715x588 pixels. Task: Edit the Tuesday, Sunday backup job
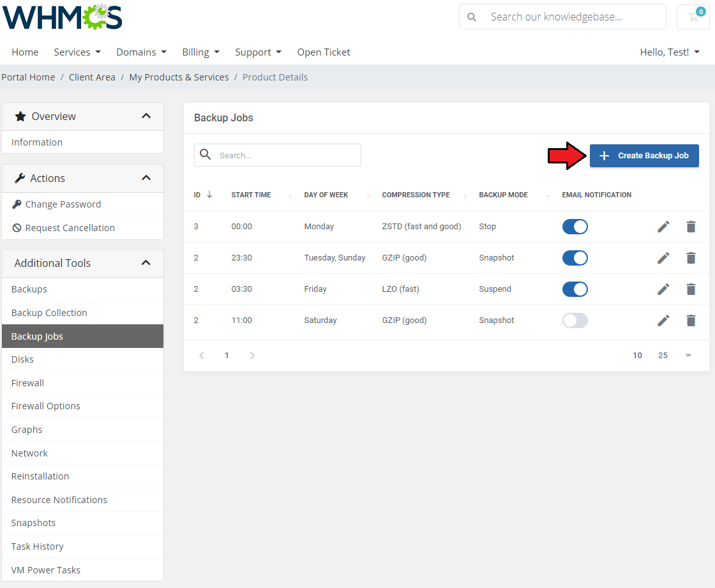[x=663, y=258]
